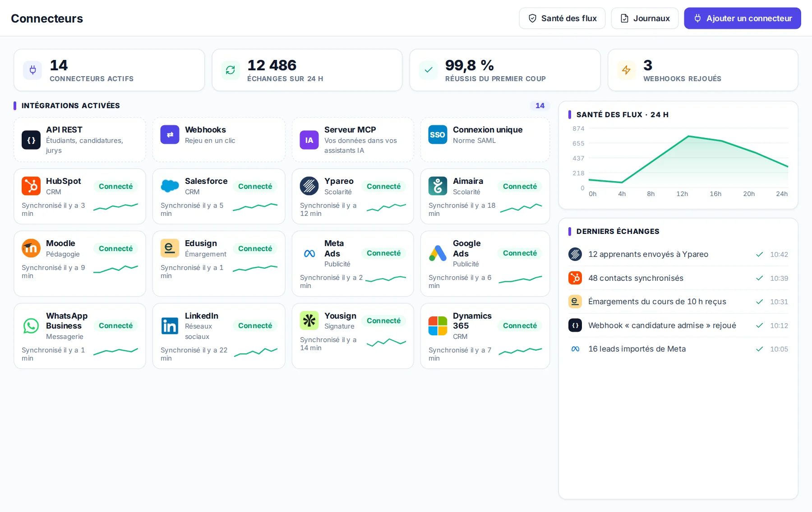Select 'Émargements du cours de 10 h reçus'
Screen dimensions: 812x512
[678, 302]
